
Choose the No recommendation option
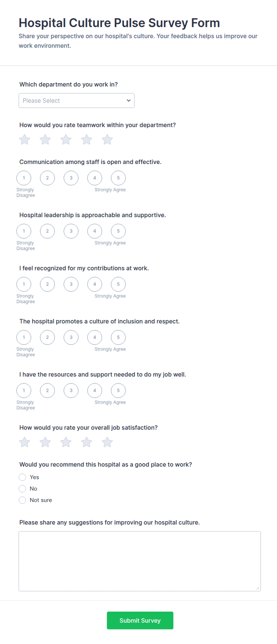22,489
